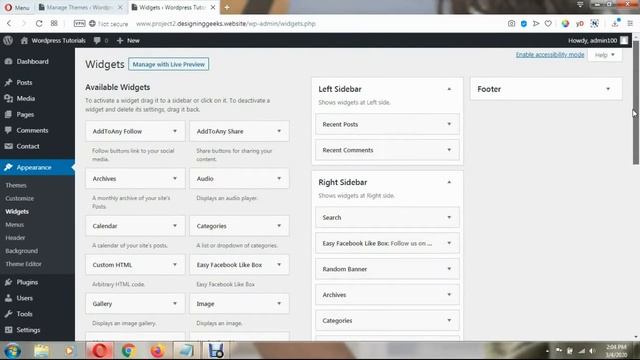Open the Help dropdown tab
Image resolution: width=640 pixels, height=360 pixels.
604,55
